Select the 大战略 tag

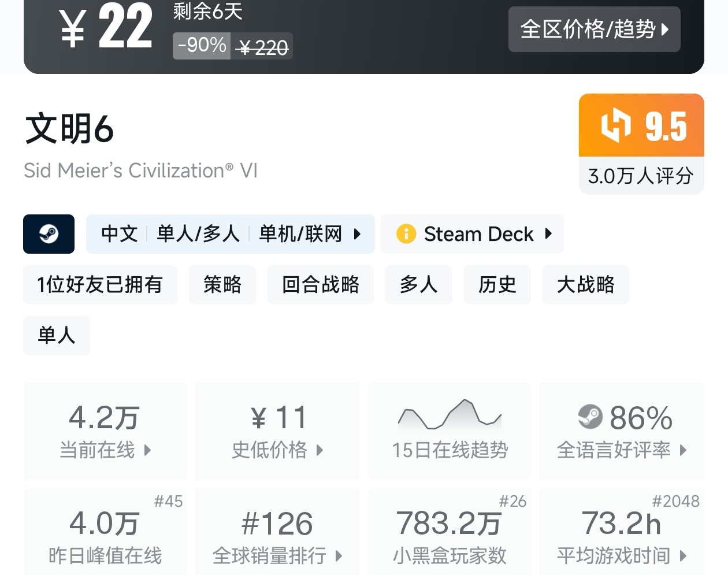point(586,284)
